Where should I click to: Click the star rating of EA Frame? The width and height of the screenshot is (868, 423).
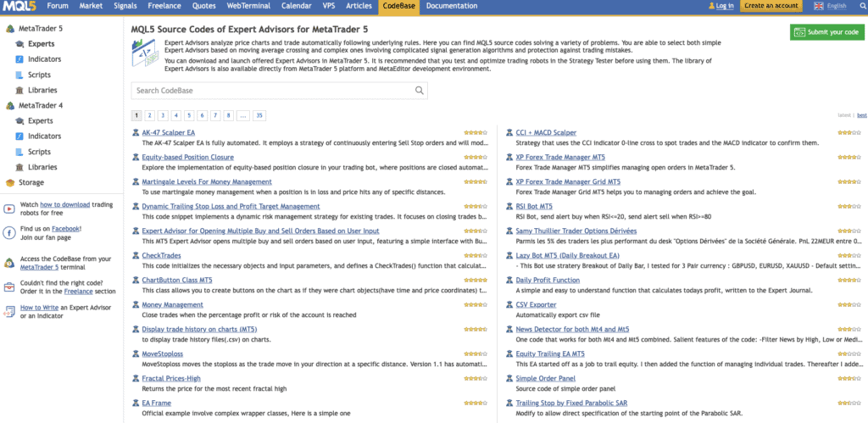(x=476, y=403)
